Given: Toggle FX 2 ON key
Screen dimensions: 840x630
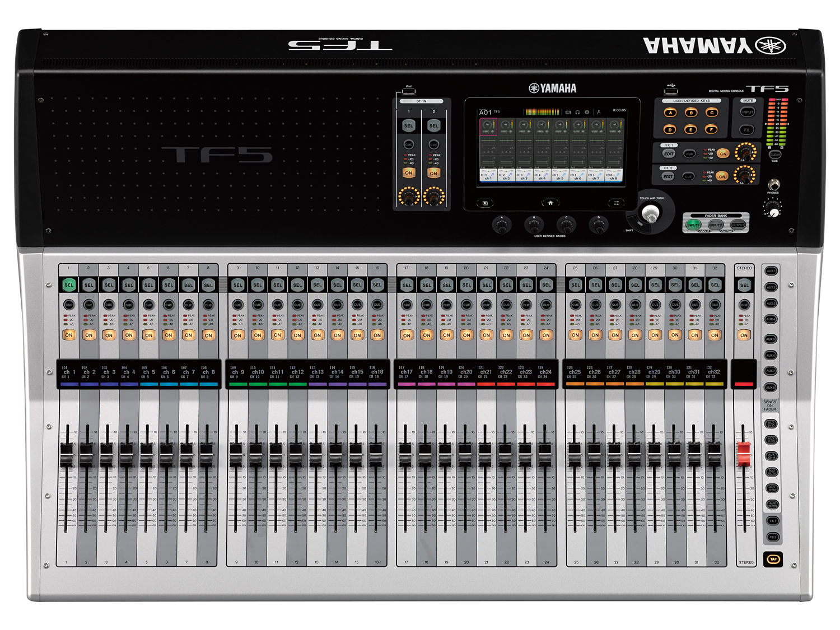Looking at the screenshot, I should [x=722, y=176].
